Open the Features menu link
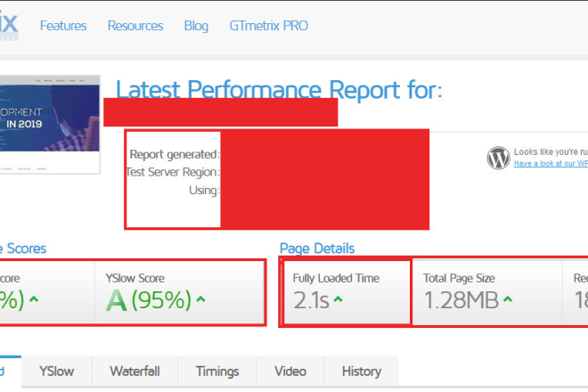The image size is (588, 392). pos(63,26)
